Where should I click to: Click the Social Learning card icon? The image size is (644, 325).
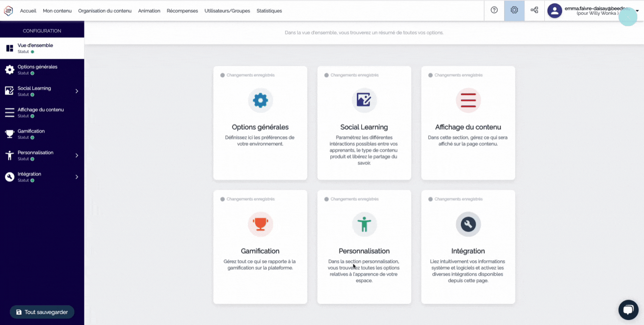tap(364, 100)
